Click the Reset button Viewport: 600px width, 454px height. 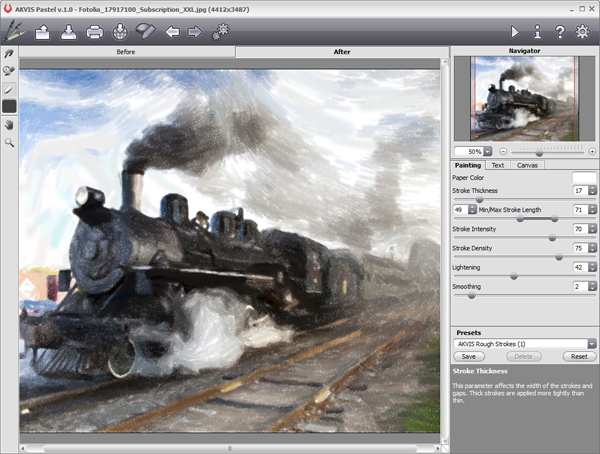tap(578, 356)
